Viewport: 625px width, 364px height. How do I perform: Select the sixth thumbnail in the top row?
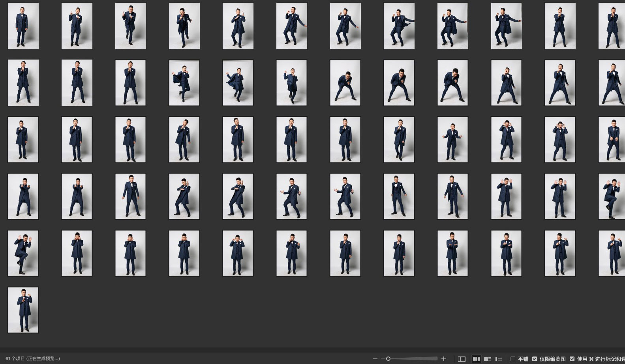tap(292, 26)
